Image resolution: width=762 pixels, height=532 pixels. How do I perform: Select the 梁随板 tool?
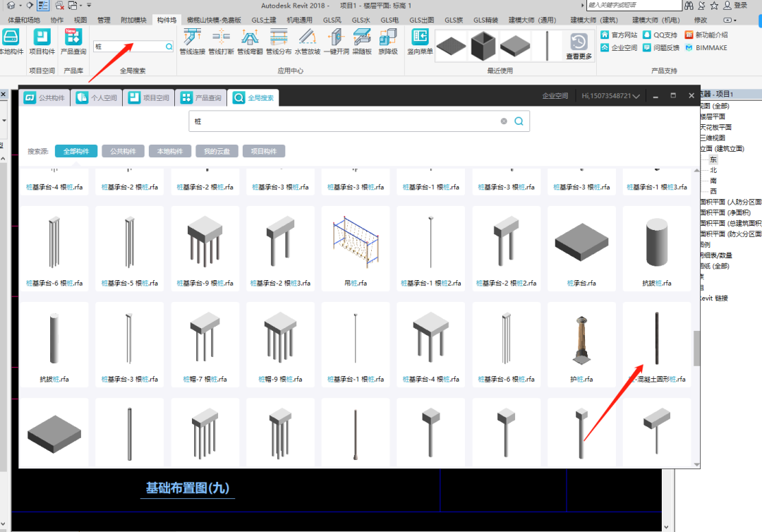[362, 42]
